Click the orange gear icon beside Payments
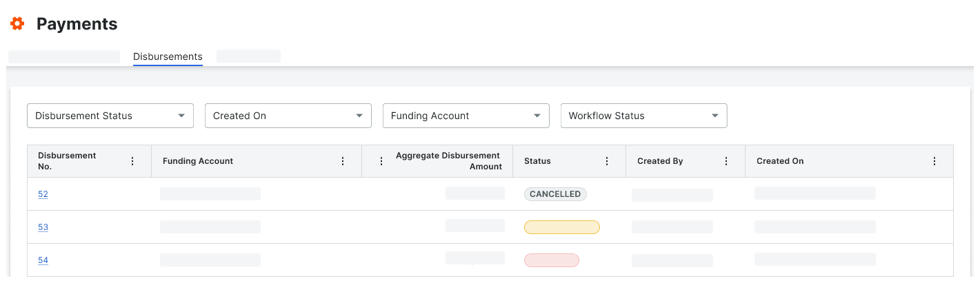 tap(17, 24)
